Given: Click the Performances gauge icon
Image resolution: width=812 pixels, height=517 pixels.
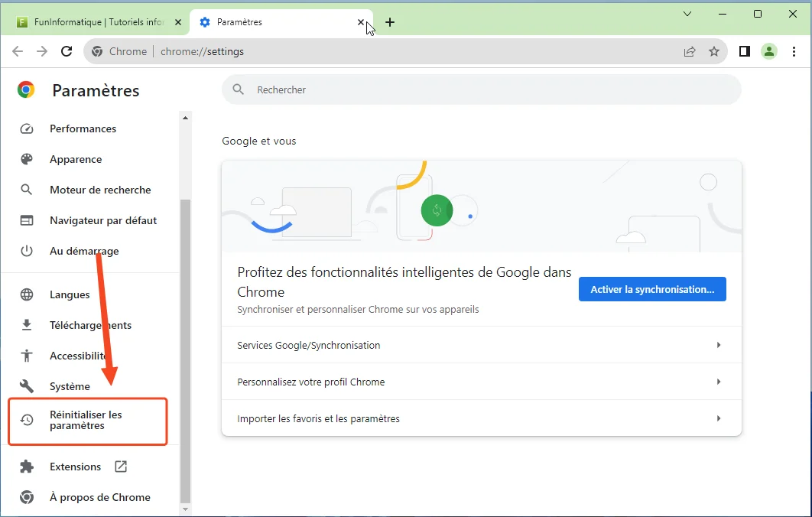Looking at the screenshot, I should (27, 128).
